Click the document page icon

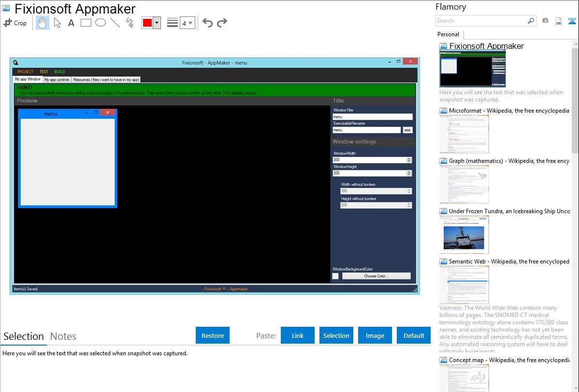coord(559,21)
